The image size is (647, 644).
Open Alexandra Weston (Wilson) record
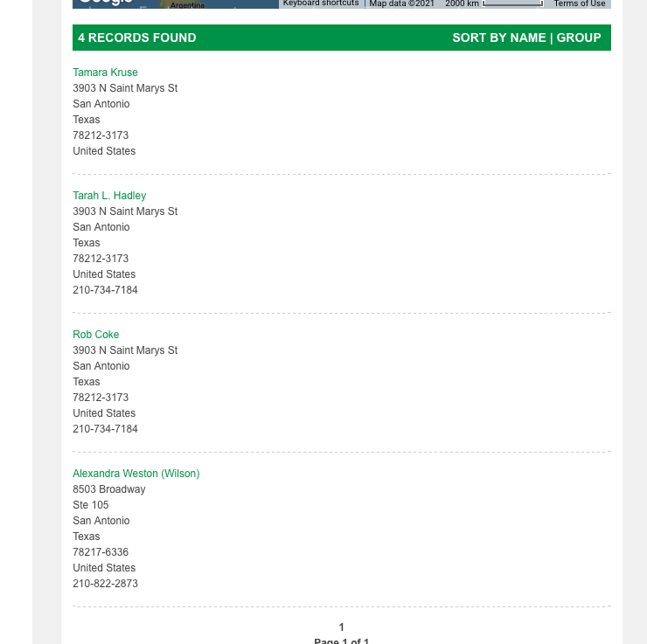[136, 474]
